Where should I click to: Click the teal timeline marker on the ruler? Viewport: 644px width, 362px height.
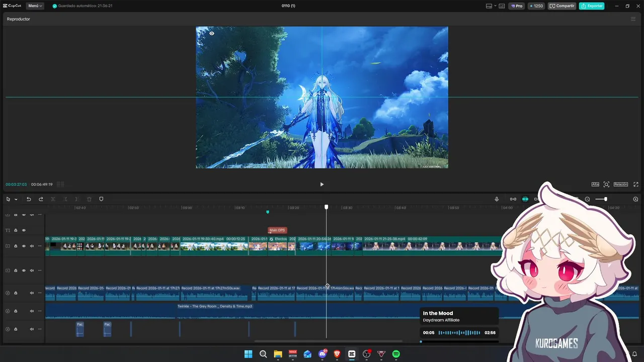click(268, 212)
